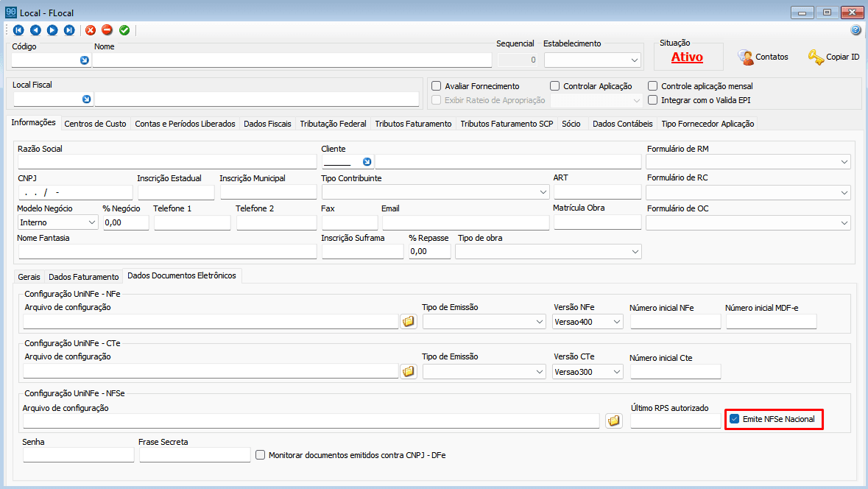Select the Tributos Faturamento SCP tab
Image resolution: width=868 pixels, height=489 pixels.
pos(507,124)
